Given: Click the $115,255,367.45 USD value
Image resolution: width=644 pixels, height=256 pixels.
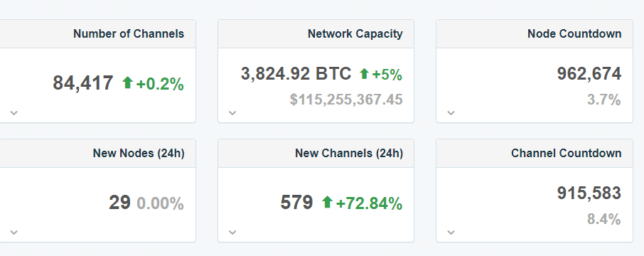Looking at the screenshot, I should 346,100.
